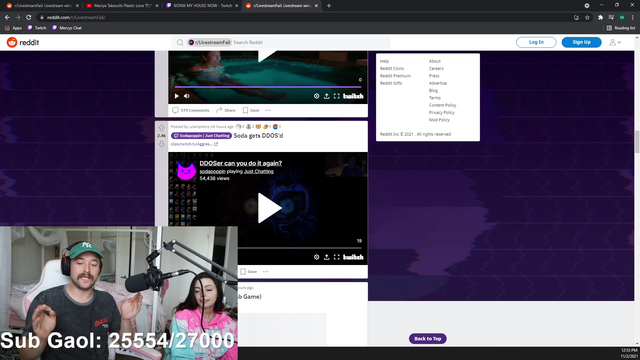Screen dimensions: 640x360
Task: Open the Content Policy footer link
Action: 442,105
